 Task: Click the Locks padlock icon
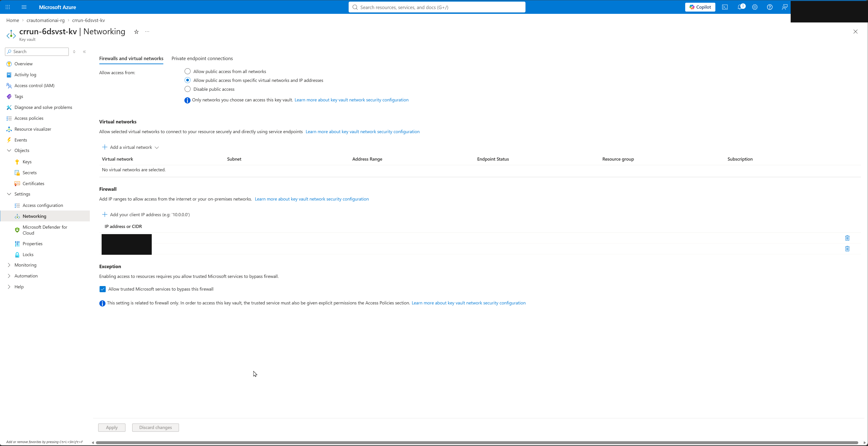pyautogui.click(x=17, y=255)
